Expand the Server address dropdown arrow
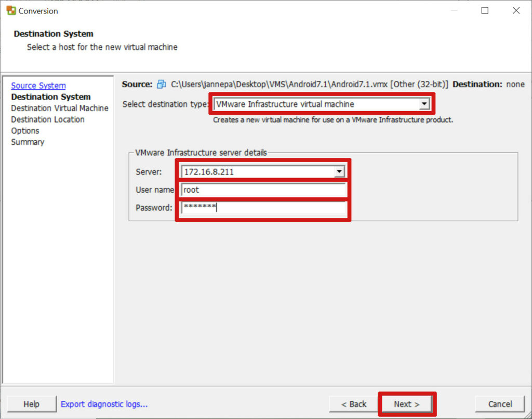 [x=339, y=171]
